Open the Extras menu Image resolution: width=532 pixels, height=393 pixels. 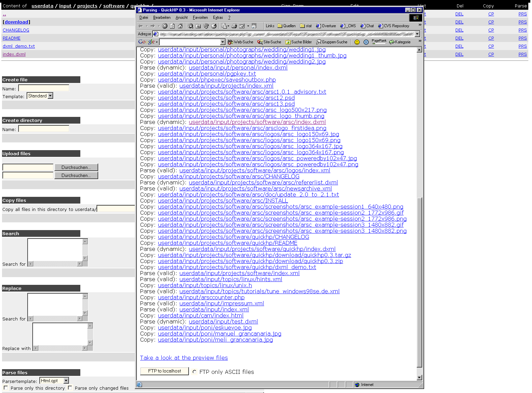click(x=218, y=17)
